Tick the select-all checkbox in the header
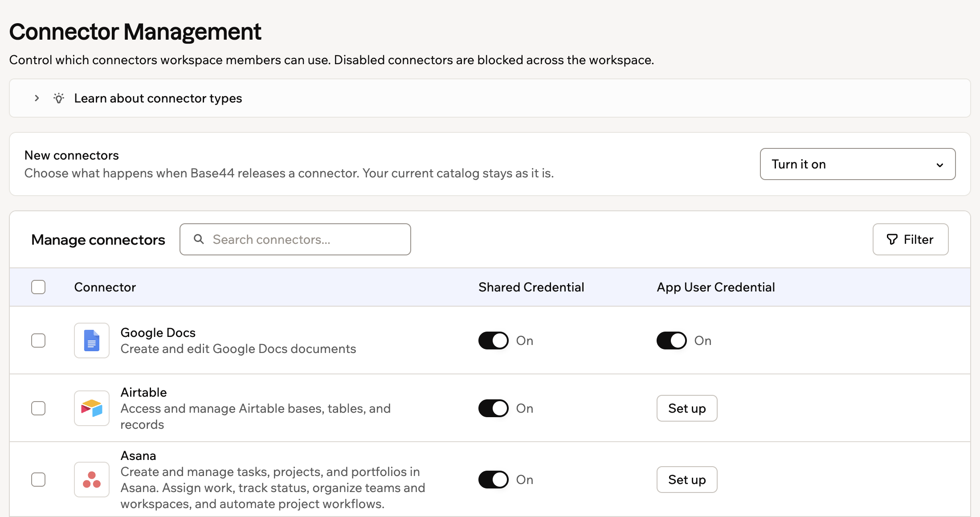The height and width of the screenshot is (517, 980). point(38,287)
